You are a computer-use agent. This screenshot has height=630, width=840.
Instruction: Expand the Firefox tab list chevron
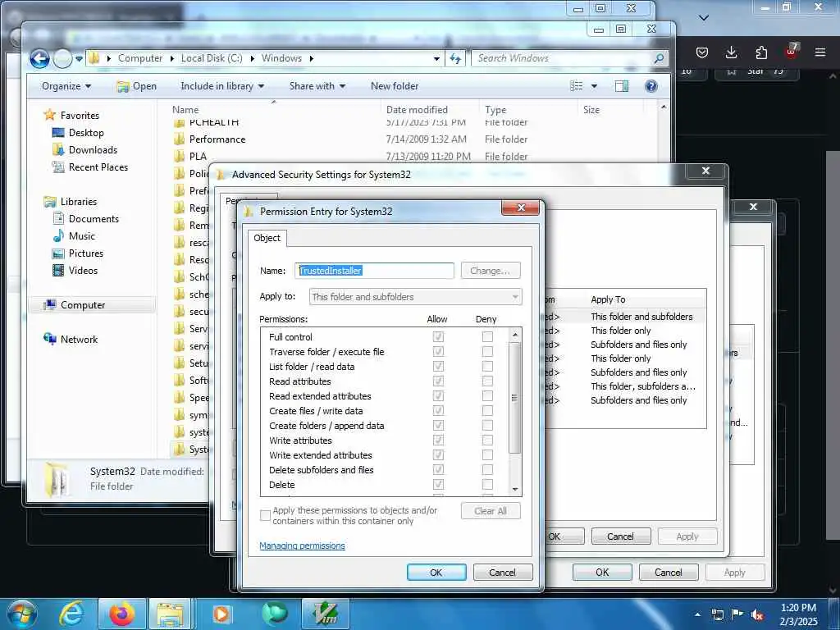704,18
